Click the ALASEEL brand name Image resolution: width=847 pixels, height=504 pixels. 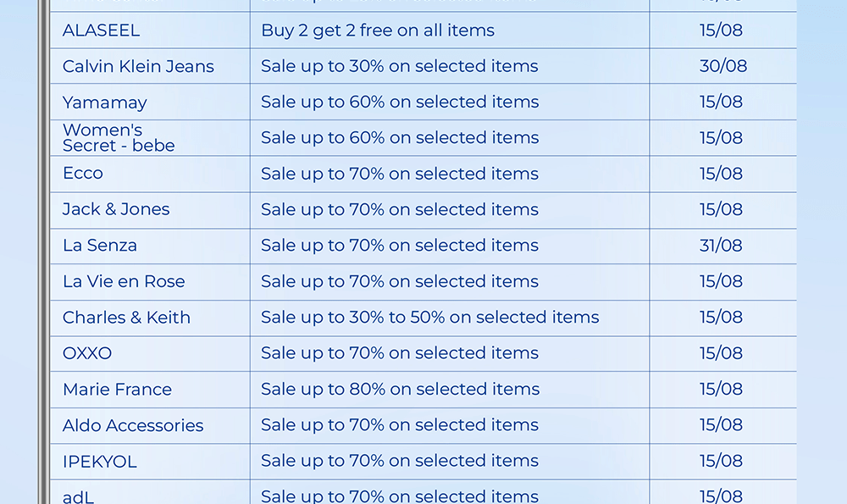(101, 30)
